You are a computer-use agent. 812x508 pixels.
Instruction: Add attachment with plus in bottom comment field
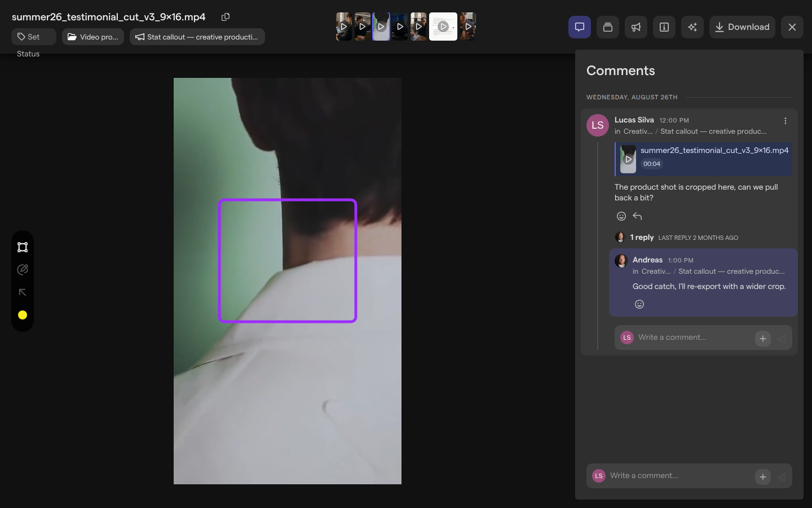pos(763,476)
